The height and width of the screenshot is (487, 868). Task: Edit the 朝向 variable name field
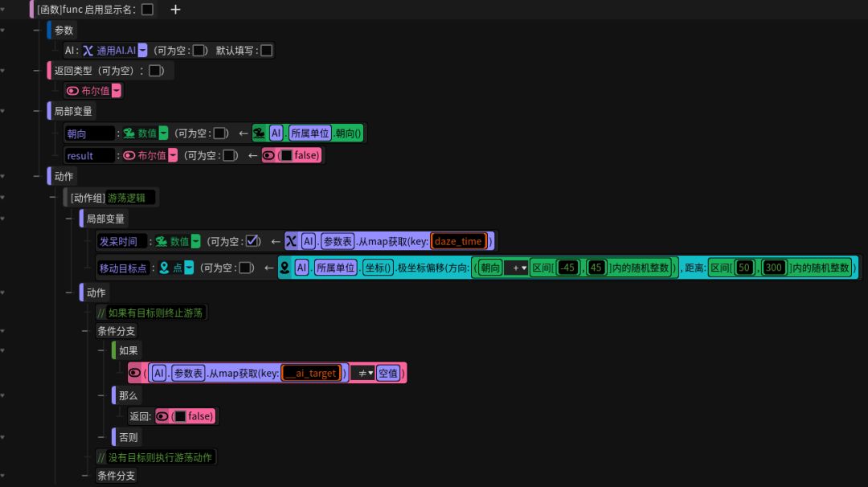click(90, 133)
